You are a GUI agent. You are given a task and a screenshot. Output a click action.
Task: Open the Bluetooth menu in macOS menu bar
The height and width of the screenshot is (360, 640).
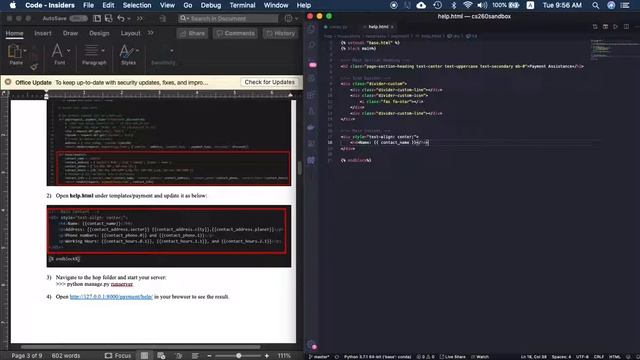coord(453,5)
